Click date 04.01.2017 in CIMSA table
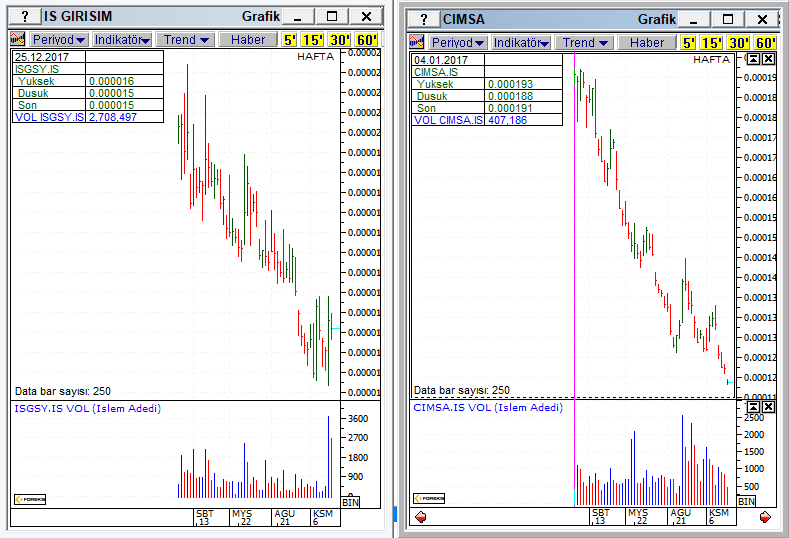 tap(441, 60)
